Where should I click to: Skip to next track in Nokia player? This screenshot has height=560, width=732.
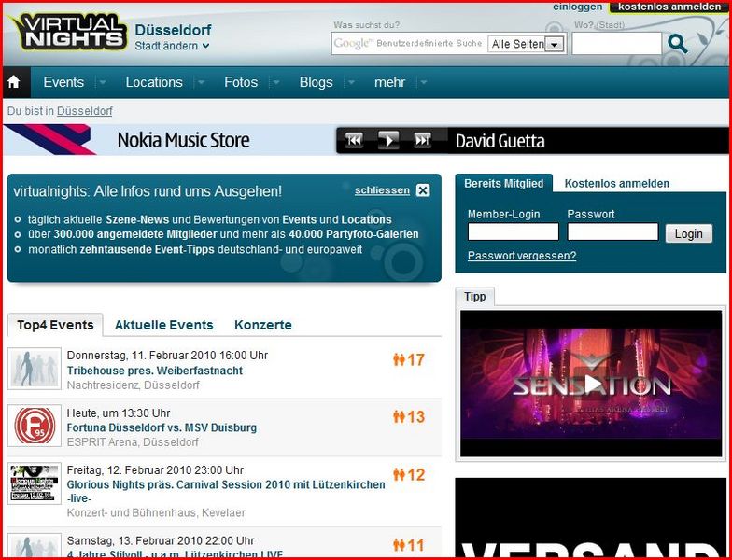[x=422, y=140]
